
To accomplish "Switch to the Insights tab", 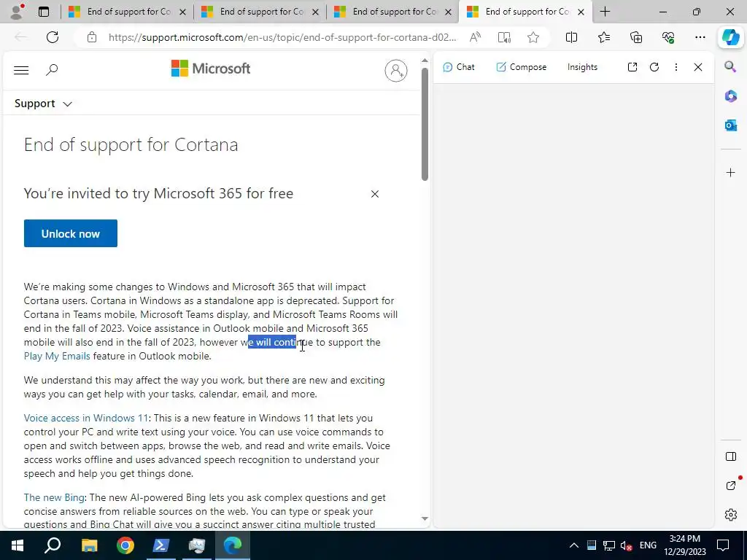I will click(x=582, y=67).
